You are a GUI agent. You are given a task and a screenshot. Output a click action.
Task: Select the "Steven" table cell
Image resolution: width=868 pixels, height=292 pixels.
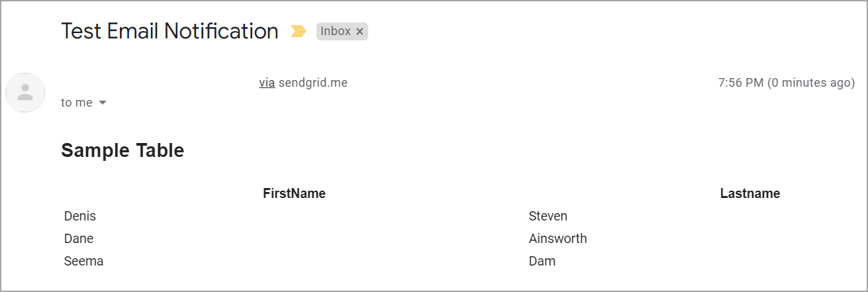point(548,216)
